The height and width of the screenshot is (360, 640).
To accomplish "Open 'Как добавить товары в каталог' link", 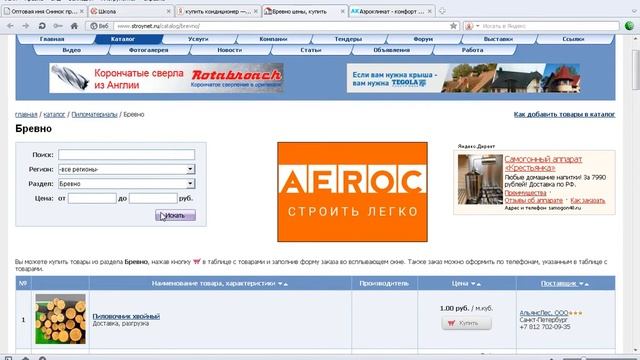I will [x=564, y=114].
